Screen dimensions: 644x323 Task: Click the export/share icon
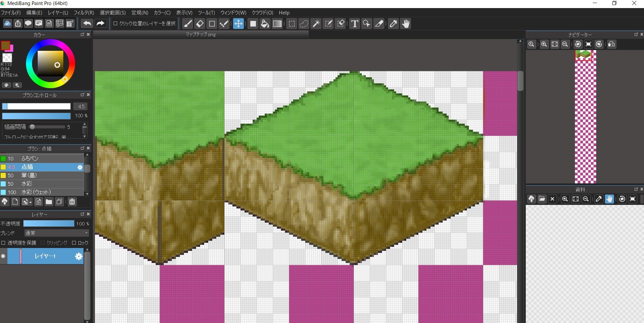(x=18, y=24)
